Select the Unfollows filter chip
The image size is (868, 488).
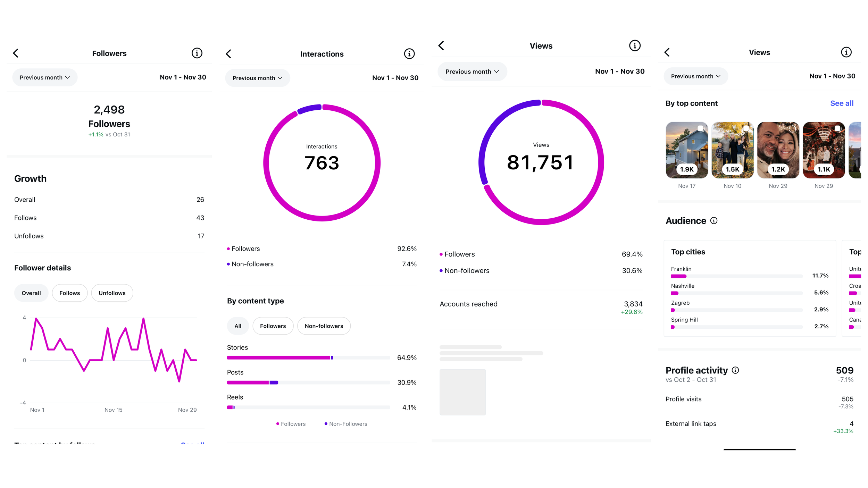coord(112,293)
